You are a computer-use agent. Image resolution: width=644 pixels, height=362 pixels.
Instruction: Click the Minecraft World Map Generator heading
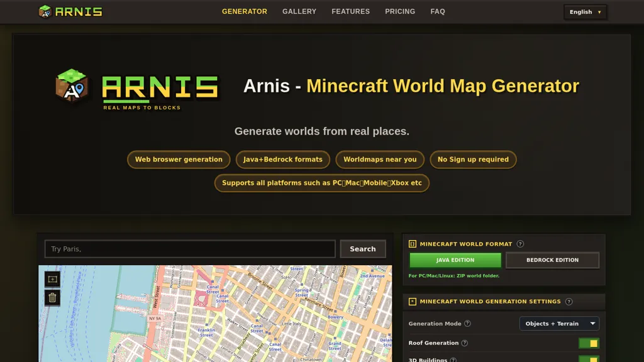(443, 86)
